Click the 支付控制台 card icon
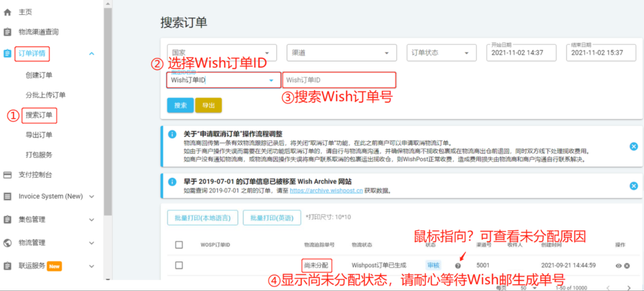This screenshot has width=644, height=291. coord(8,175)
